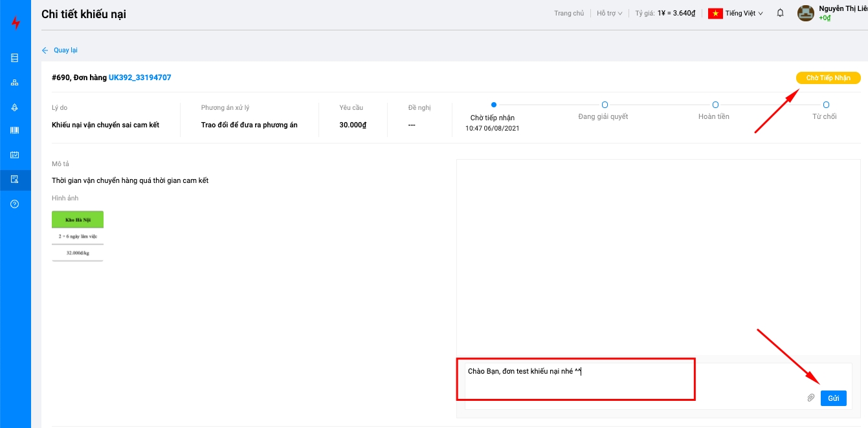Open the Kho Hà Nội image thumbnail
868x428 pixels.
coord(78,236)
